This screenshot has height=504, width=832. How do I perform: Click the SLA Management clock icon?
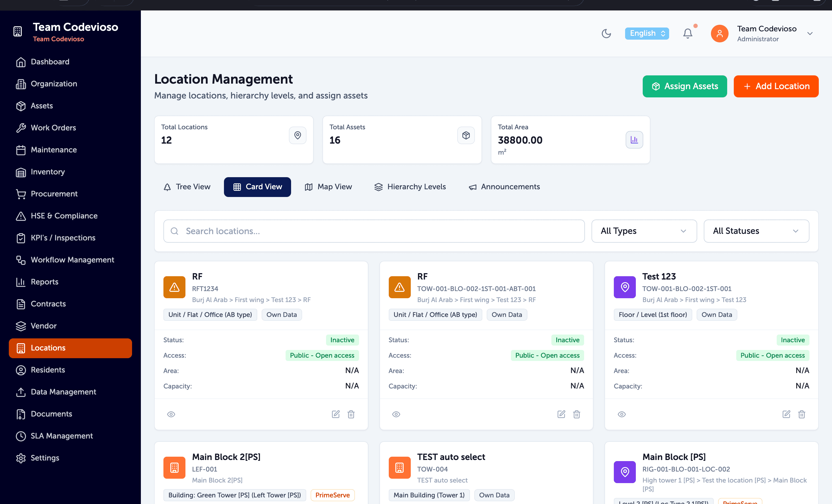[21, 436]
